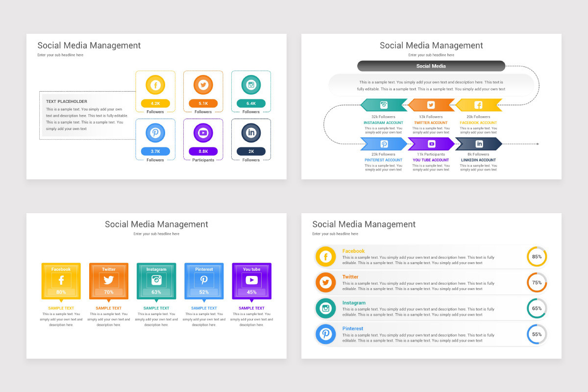Click the navy LinkedIn circle icon above 2K
Image resolution: width=588 pixels, height=392 pixels.
coord(251,133)
